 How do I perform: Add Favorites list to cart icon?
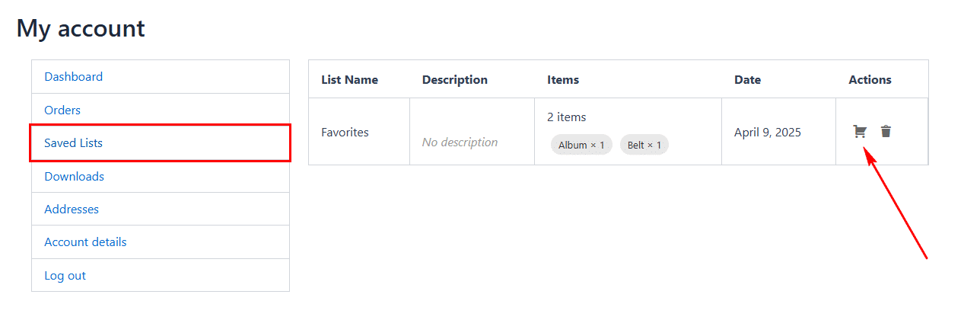pos(860,132)
